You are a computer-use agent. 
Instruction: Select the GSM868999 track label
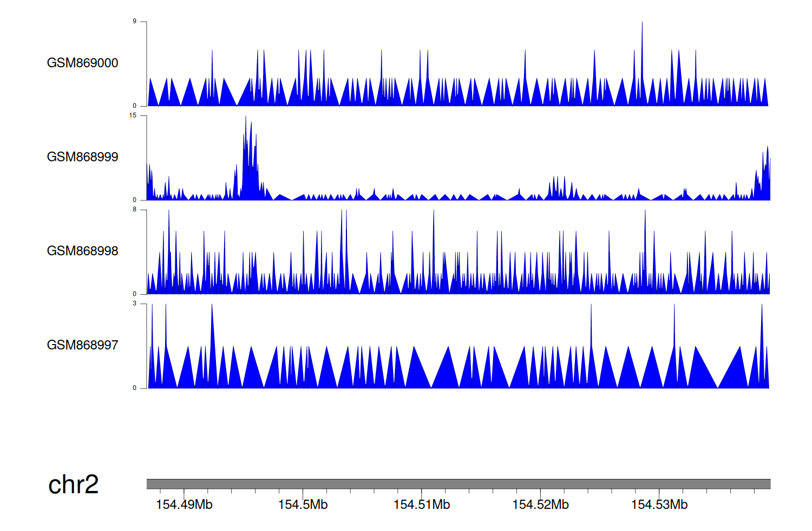tap(82, 157)
